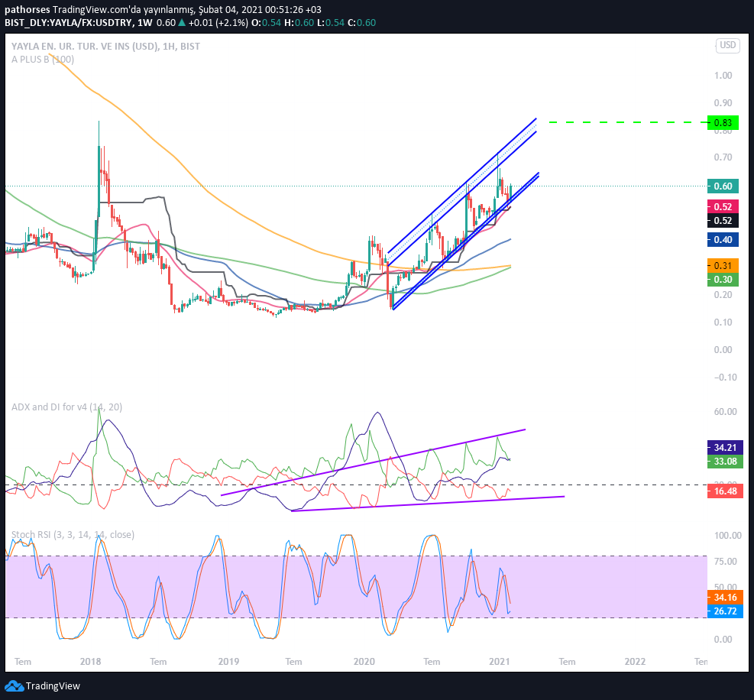
Task: Click the green 0.83 target price label
Action: 723,123
